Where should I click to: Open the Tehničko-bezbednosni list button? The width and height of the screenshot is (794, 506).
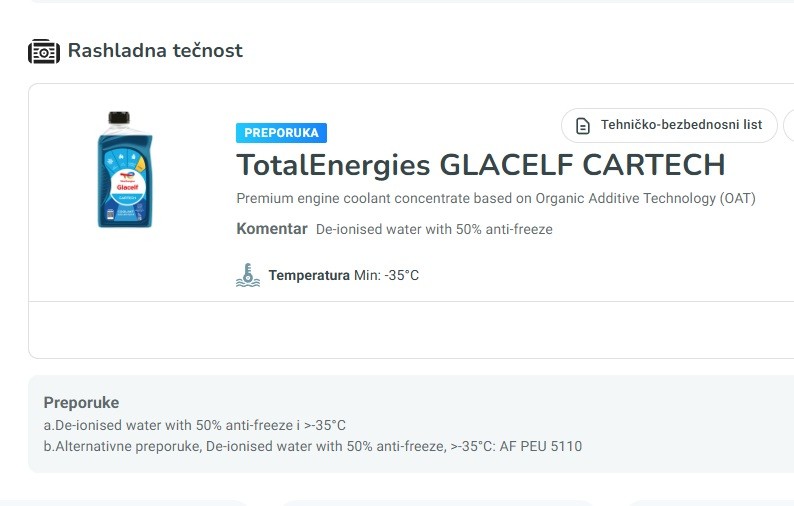(x=669, y=125)
